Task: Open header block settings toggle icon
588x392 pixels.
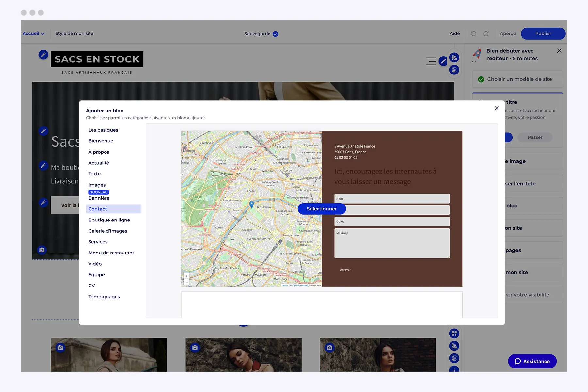Action: 454,70
